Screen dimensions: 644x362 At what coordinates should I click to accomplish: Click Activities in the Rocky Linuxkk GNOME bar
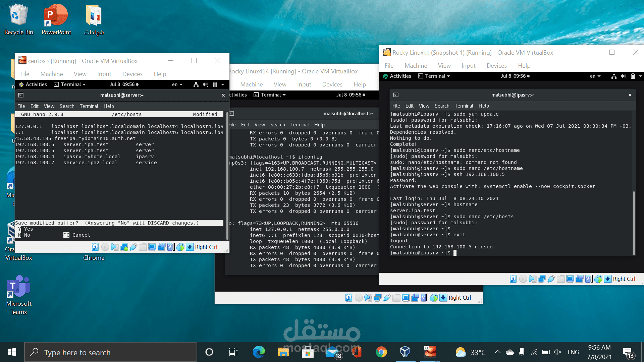(397, 76)
